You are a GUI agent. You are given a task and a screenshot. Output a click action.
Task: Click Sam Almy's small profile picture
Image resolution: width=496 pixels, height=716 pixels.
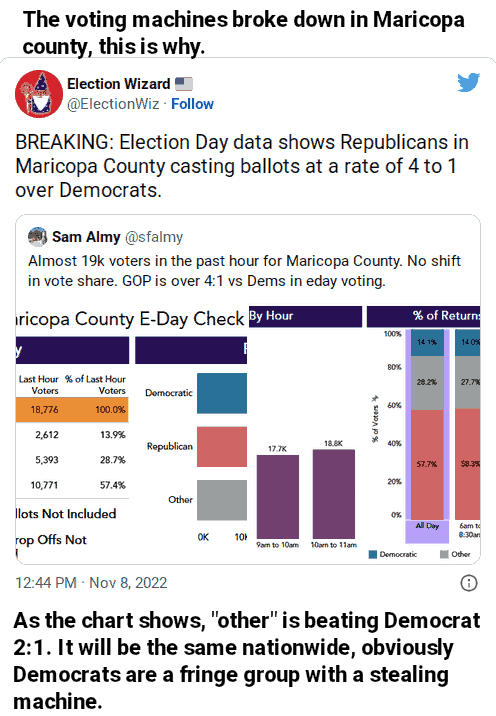pos(37,237)
